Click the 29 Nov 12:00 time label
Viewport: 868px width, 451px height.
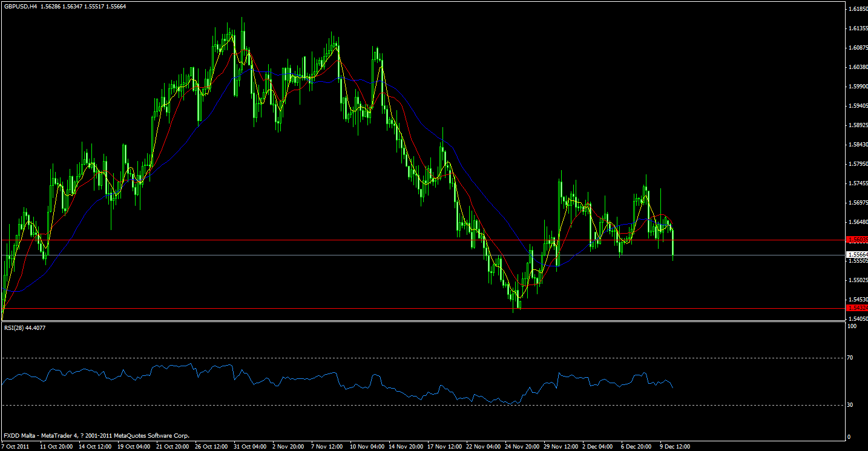pyautogui.click(x=561, y=447)
